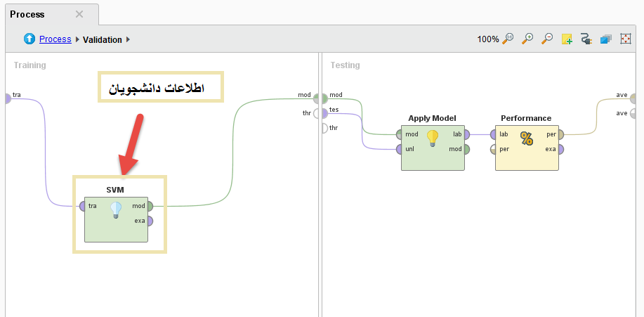Select the Apply Model operator icon
Screen dimensions: 644x317
(x=433, y=138)
